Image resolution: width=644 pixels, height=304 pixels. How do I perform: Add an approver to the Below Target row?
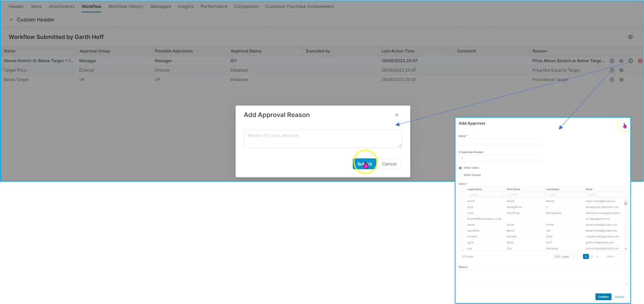(612, 80)
